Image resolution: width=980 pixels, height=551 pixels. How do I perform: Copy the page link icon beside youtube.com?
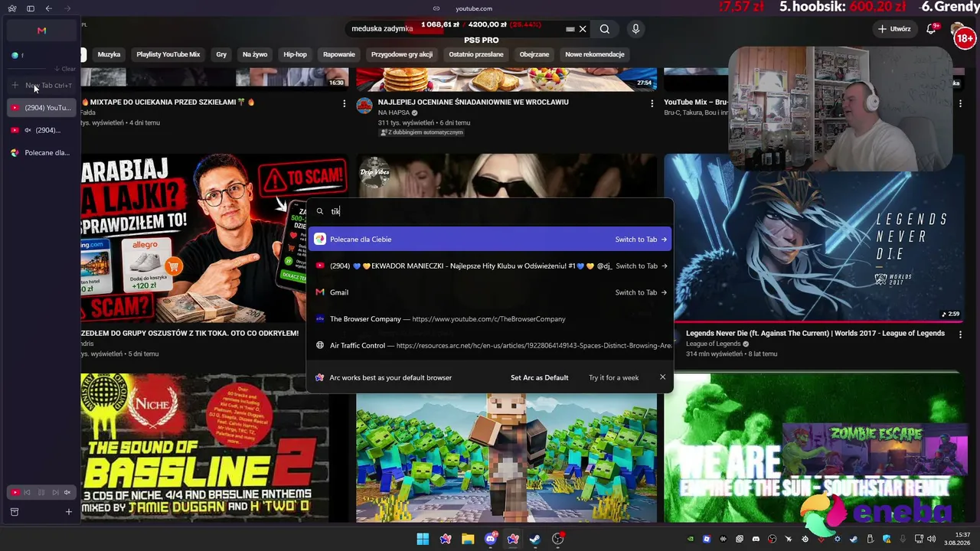tap(436, 8)
